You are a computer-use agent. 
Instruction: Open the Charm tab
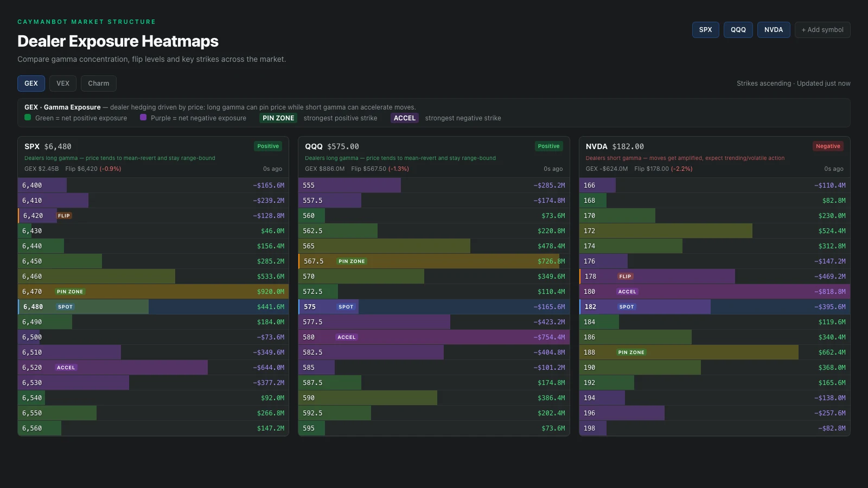[99, 84]
